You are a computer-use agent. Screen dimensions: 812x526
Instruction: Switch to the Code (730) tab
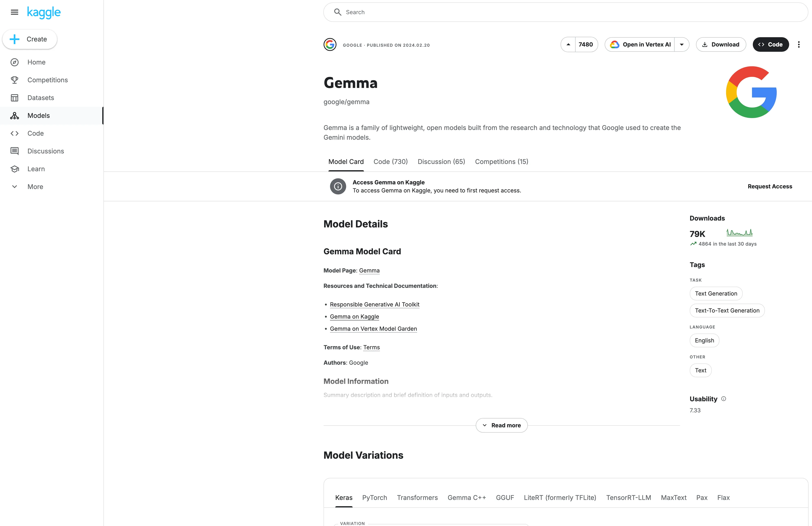pos(390,162)
